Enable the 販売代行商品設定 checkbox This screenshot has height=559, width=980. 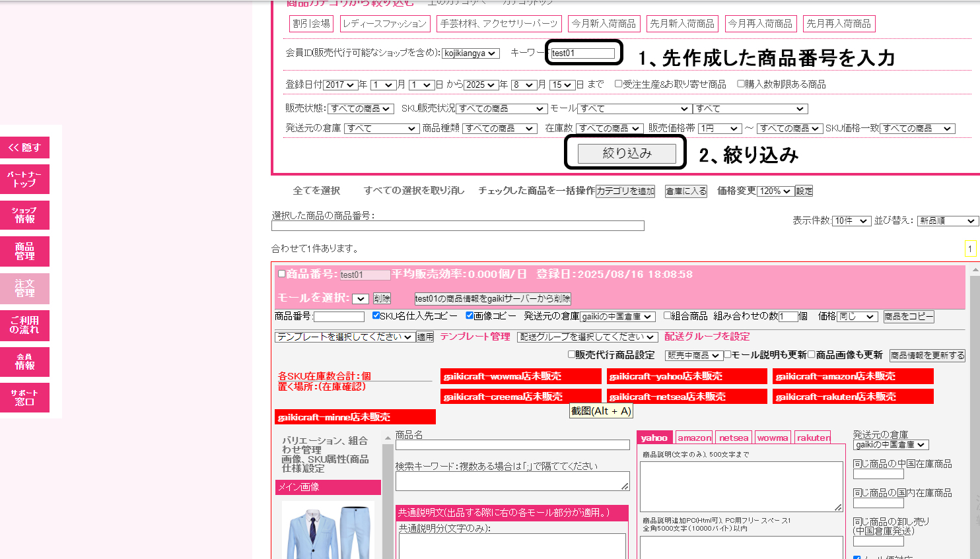(x=572, y=354)
